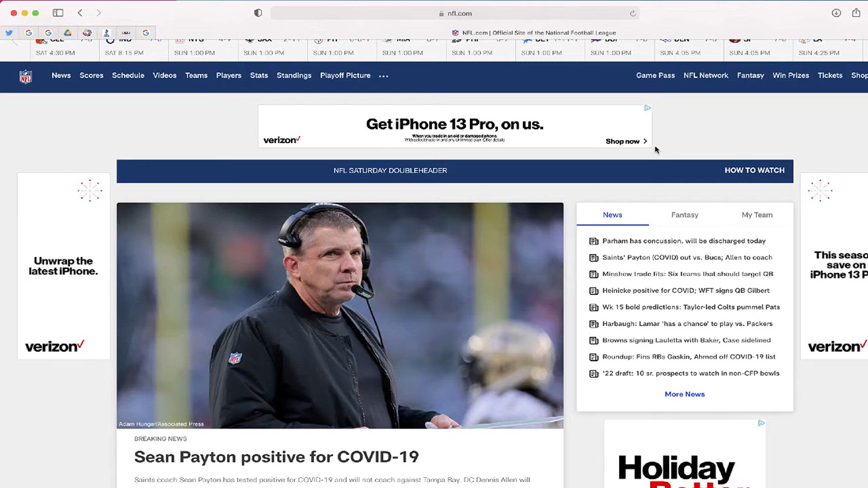The image size is (868, 488).
Task: Open 'Heinicke positive for COVID' headline
Action: coord(686,291)
